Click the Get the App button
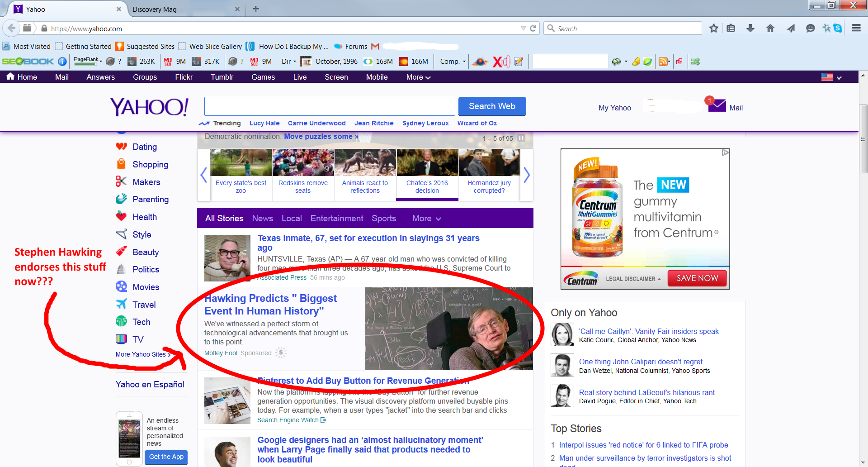 pyautogui.click(x=166, y=457)
